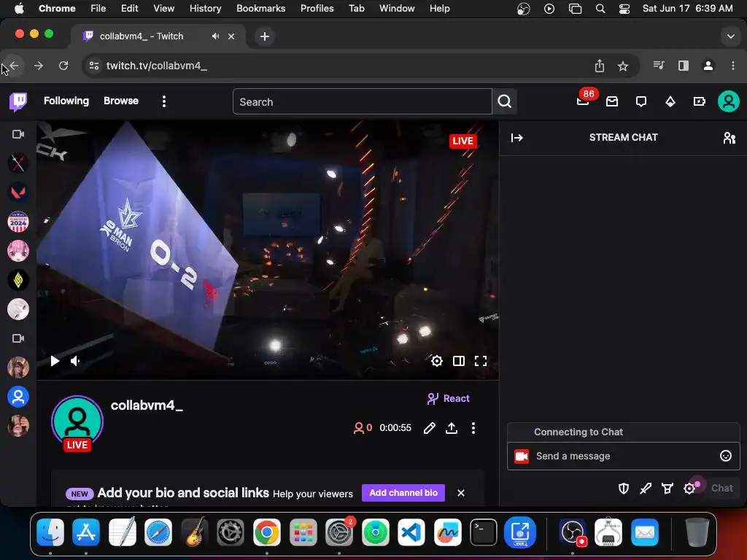Open the Window menu
Viewport: 747px width, 560px height.
(x=397, y=9)
